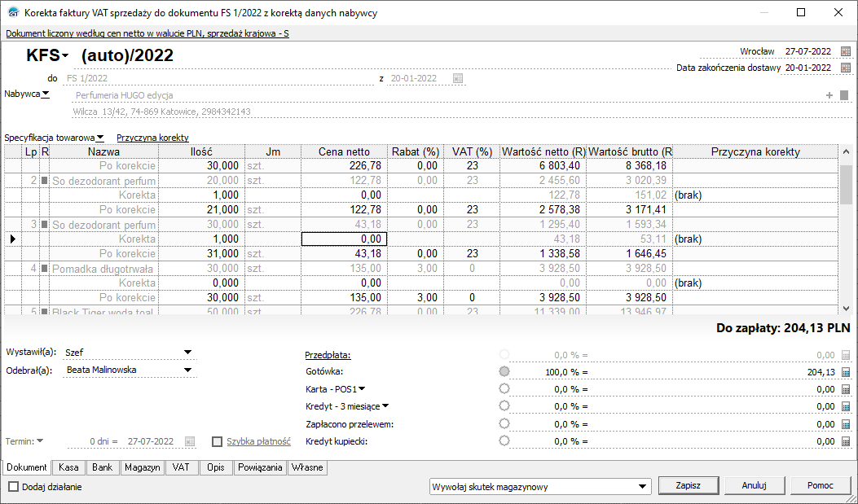The image size is (858, 504).
Task: Select the Kredyt kupiecki radio button
Action: click(504, 440)
